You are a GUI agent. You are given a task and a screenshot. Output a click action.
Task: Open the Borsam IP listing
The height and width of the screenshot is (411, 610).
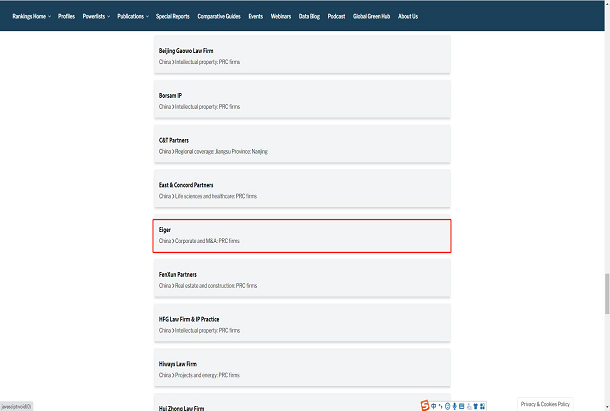302,99
